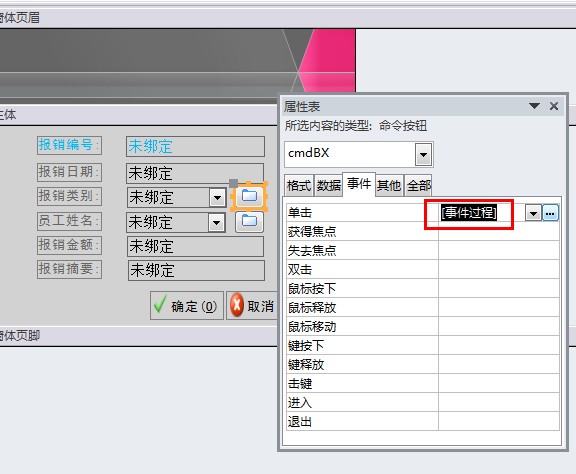
Task: Open the cmdBX object selector dropdown
Action: click(x=423, y=155)
